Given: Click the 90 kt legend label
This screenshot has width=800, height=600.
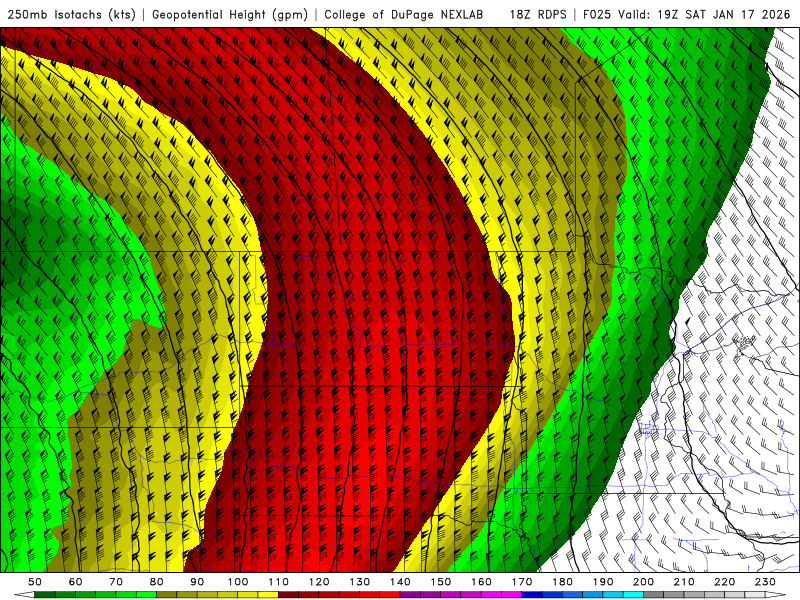Looking at the screenshot, I should [197, 582].
